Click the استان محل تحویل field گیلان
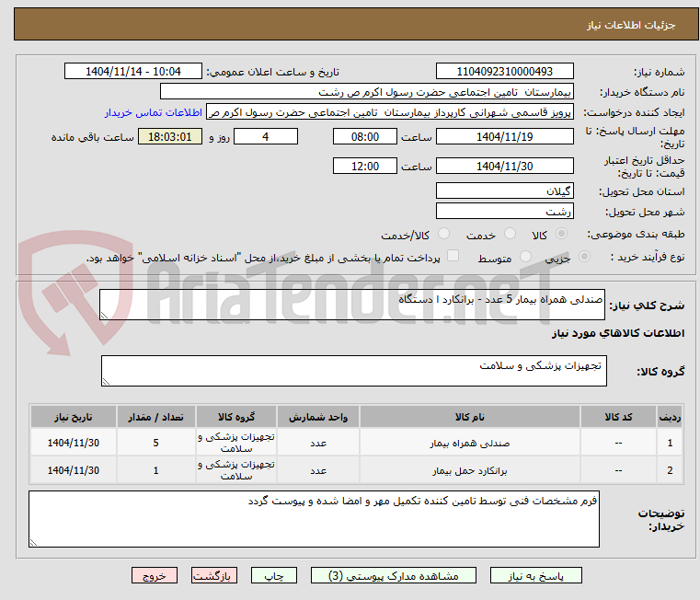The width and height of the screenshot is (700, 600). point(504,190)
